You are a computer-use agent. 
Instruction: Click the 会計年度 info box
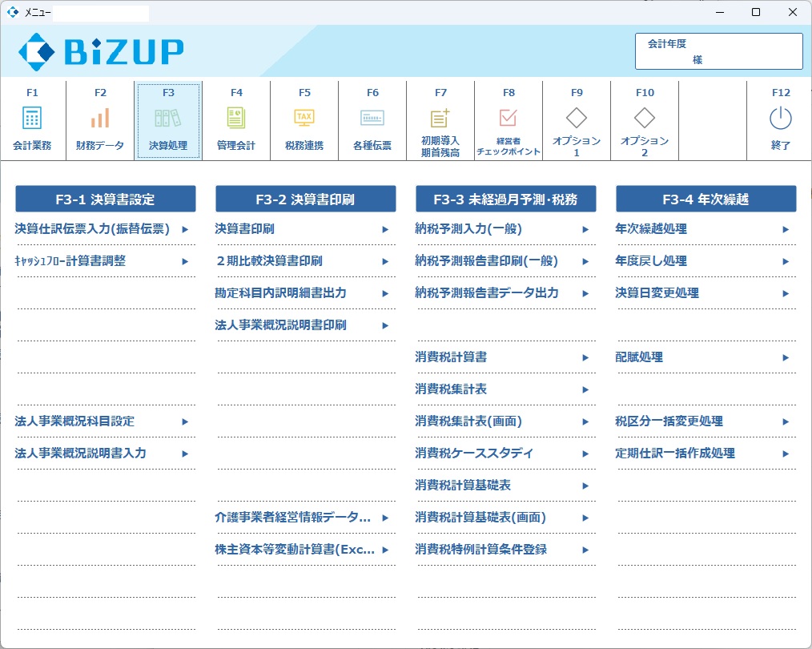(719, 51)
